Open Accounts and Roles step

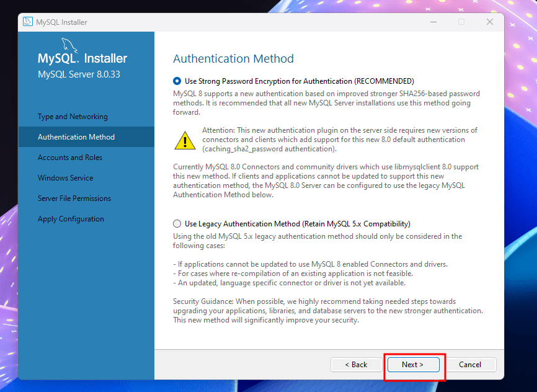tap(70, 158)
